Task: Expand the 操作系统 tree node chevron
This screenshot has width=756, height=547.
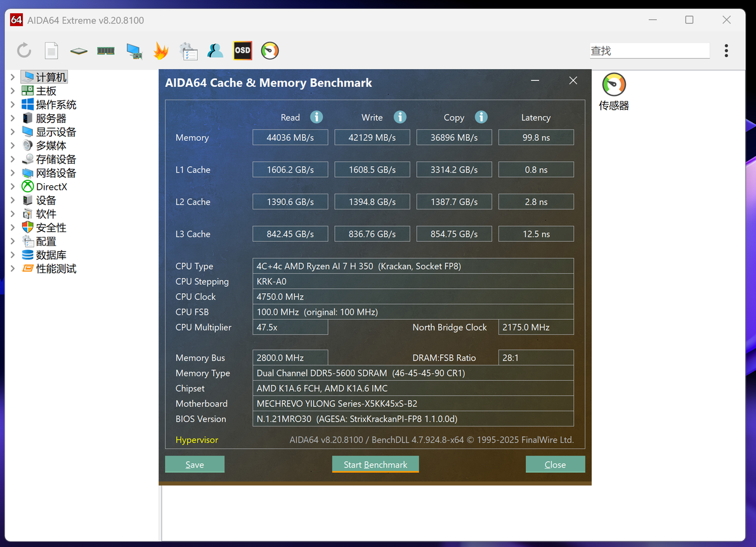Action: pyautogui.click(x=13, y=104)
